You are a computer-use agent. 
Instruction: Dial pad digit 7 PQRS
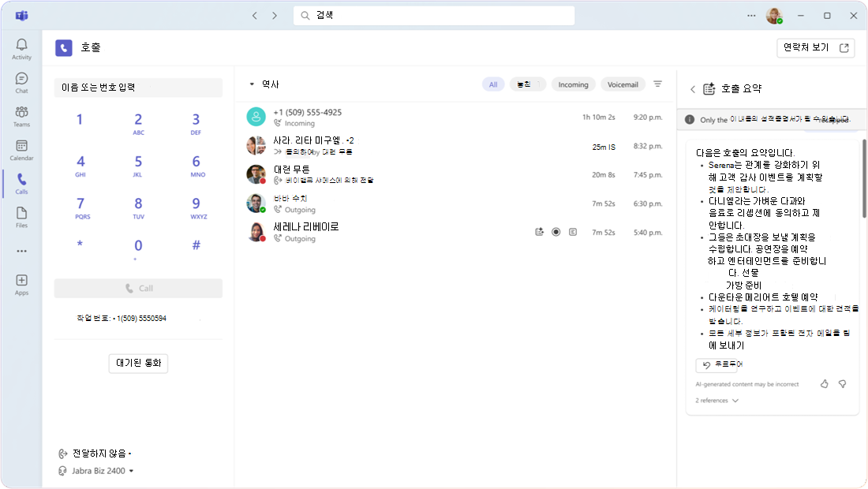click(x=81, y=207)
